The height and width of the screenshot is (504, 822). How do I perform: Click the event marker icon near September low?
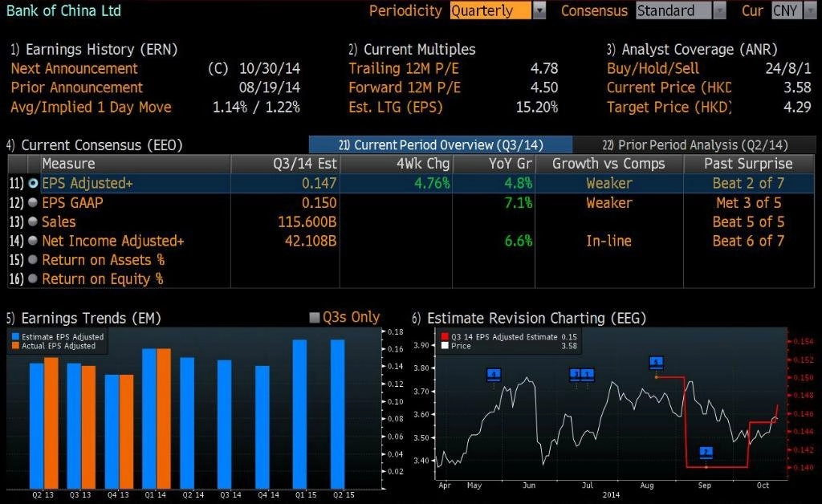(x=706, y=453)
